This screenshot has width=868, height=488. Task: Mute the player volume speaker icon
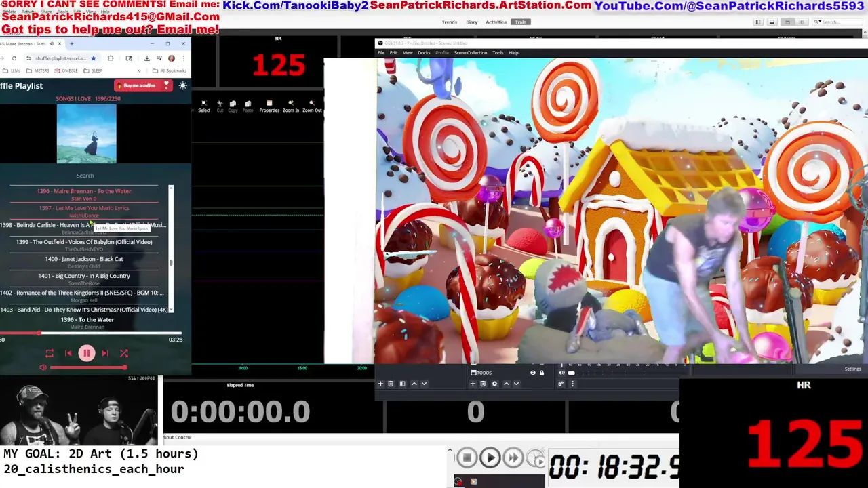[43, 367]
